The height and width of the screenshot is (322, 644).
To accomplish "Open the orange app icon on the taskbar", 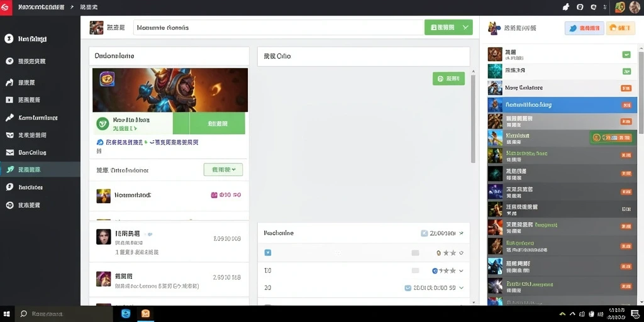I will click(x=145, y=314).
